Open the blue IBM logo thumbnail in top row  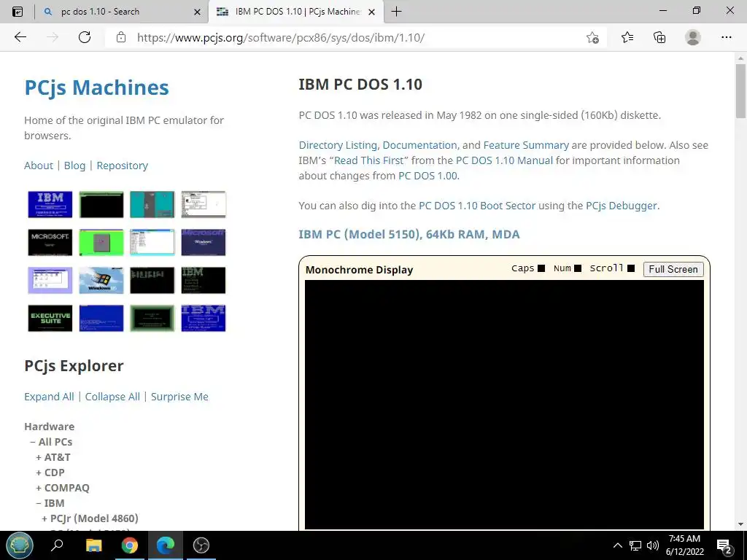[50, 204]
